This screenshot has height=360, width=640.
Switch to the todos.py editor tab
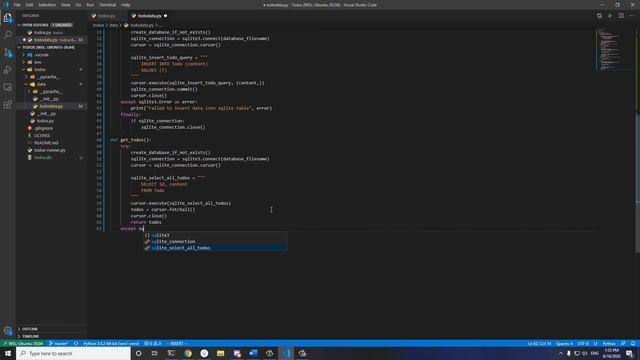pyautogui.click(x=107, y=16)
